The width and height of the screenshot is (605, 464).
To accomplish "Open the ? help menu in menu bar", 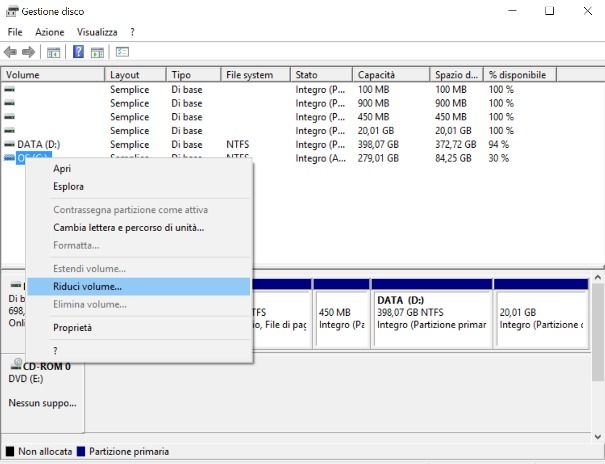I will 132,32.
